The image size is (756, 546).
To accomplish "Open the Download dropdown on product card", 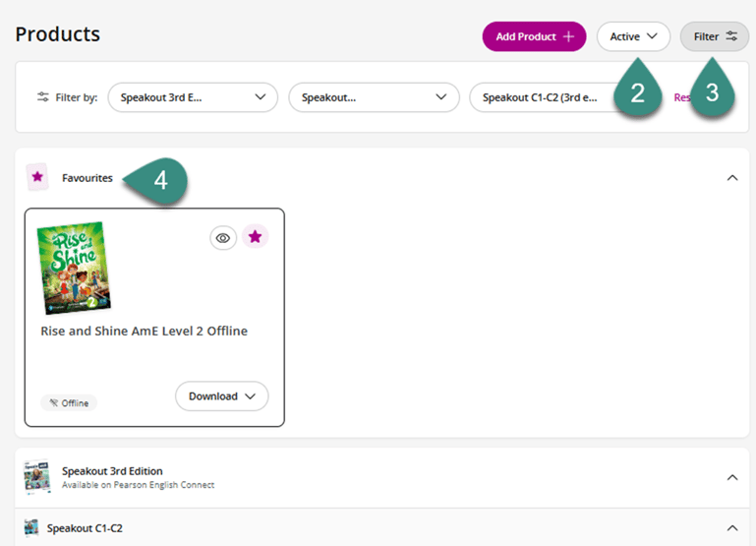I will click(x=221, y=396).
